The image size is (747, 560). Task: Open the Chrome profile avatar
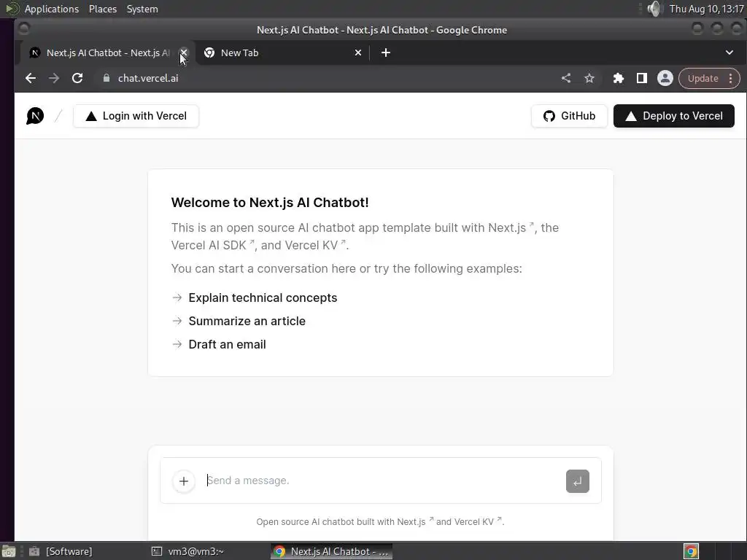click(x=665, y=78)
